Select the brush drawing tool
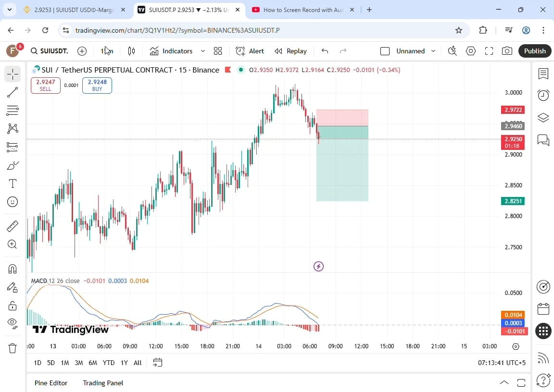Image resolution: width=554 pixels, height=392 pixels. 13,165
